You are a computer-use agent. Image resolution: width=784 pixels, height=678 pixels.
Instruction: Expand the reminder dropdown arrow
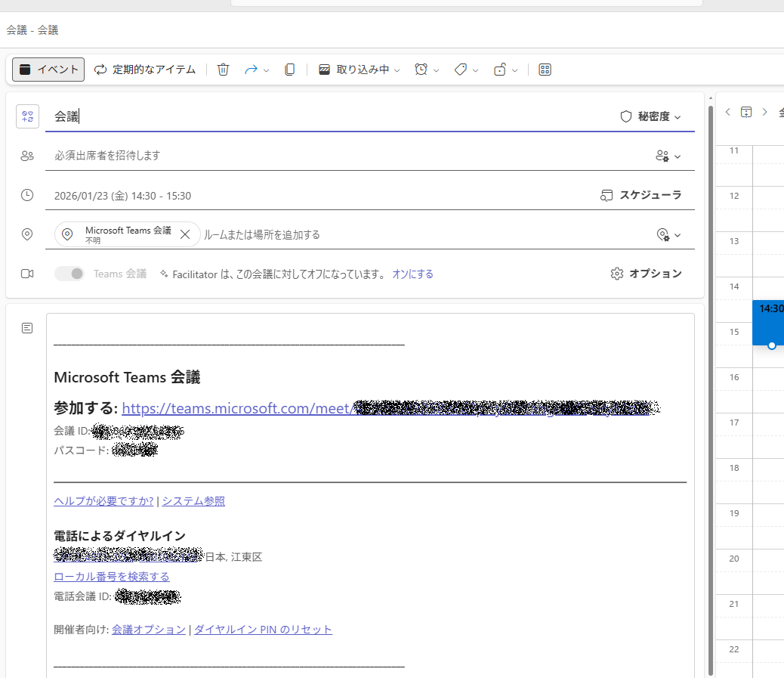[x=436, y=70]
